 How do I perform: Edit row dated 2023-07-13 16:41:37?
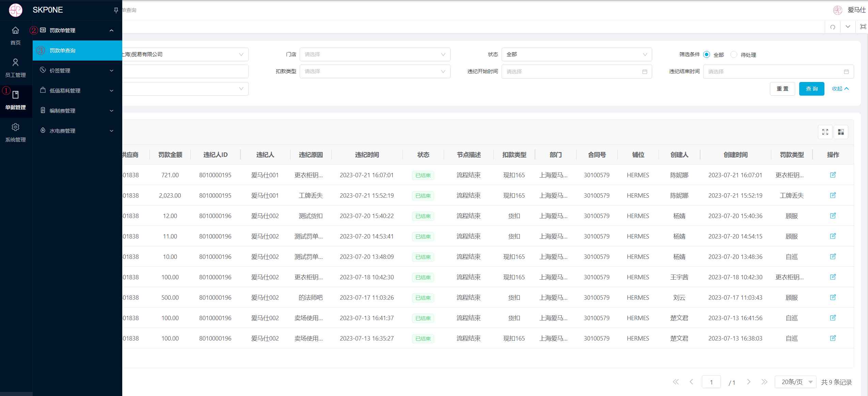point(833,318)
